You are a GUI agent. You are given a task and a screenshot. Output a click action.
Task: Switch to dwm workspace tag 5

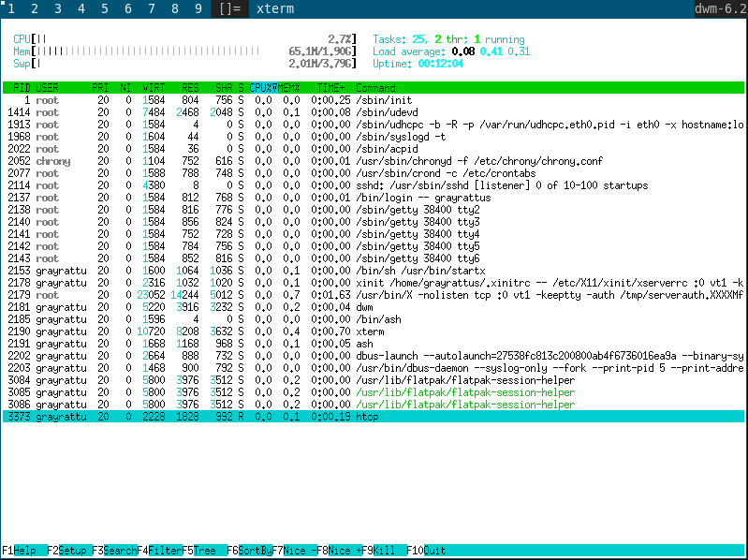coord(105,8)
